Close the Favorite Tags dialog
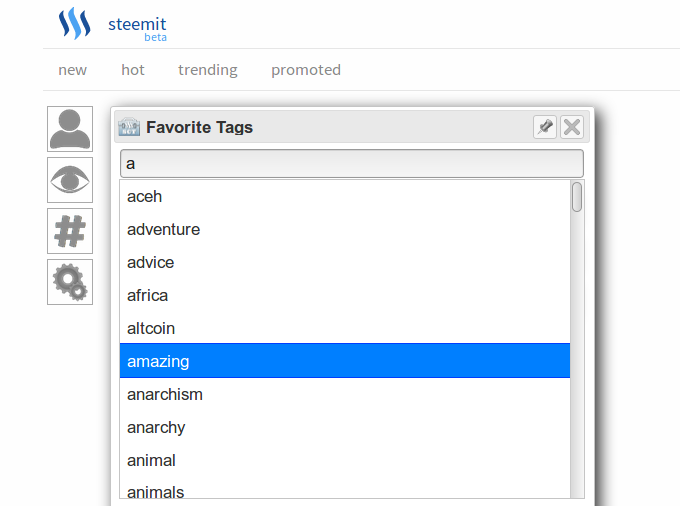The image size is (680, 506). point(572,127)
